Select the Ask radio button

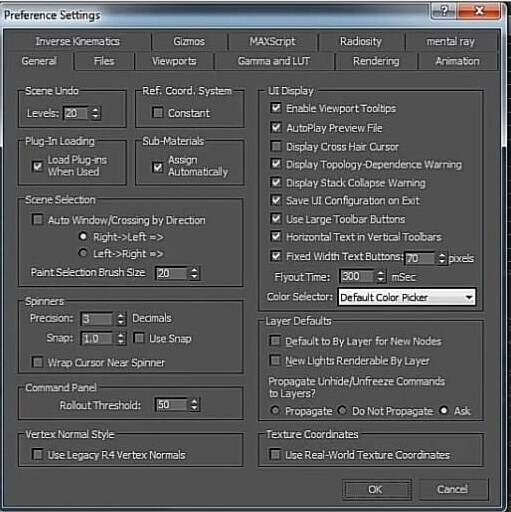pos(443,410)
